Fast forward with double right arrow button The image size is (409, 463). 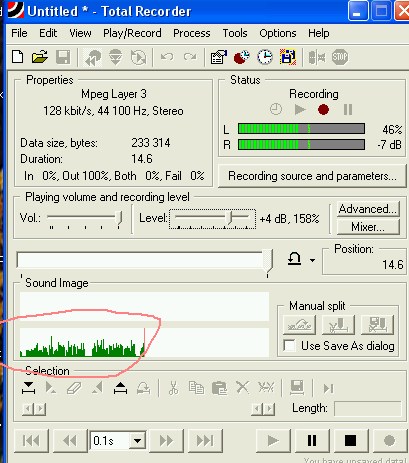(x=166, y=441)
